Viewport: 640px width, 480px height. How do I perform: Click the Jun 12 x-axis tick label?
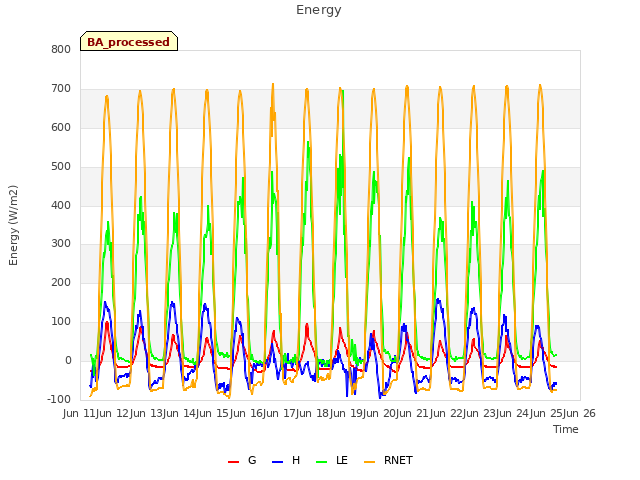click(114, 413)
